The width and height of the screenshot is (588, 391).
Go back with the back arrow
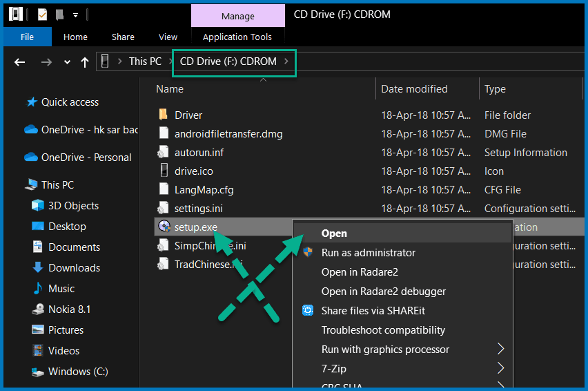pyautogui.click(x=19, y=62)
